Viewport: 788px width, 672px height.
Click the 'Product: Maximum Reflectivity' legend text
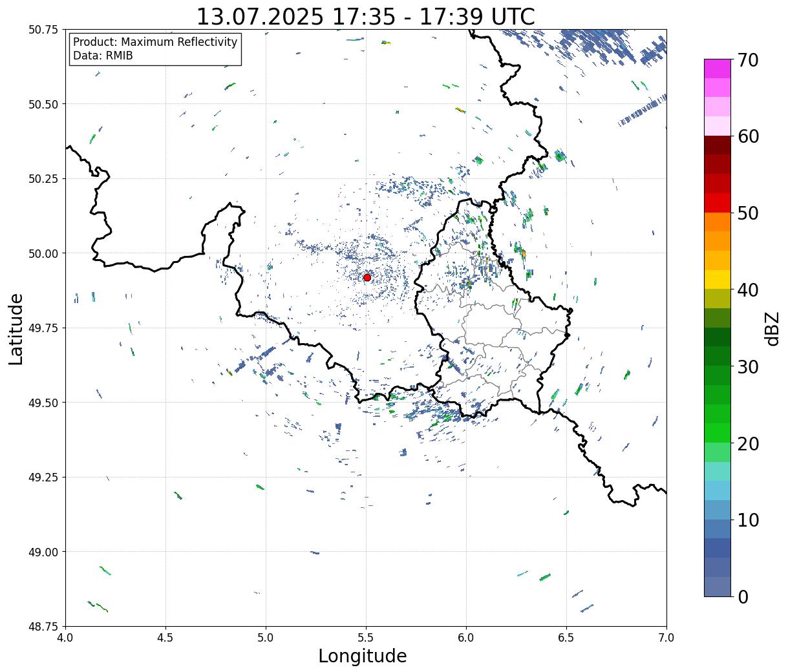(155, 42)
